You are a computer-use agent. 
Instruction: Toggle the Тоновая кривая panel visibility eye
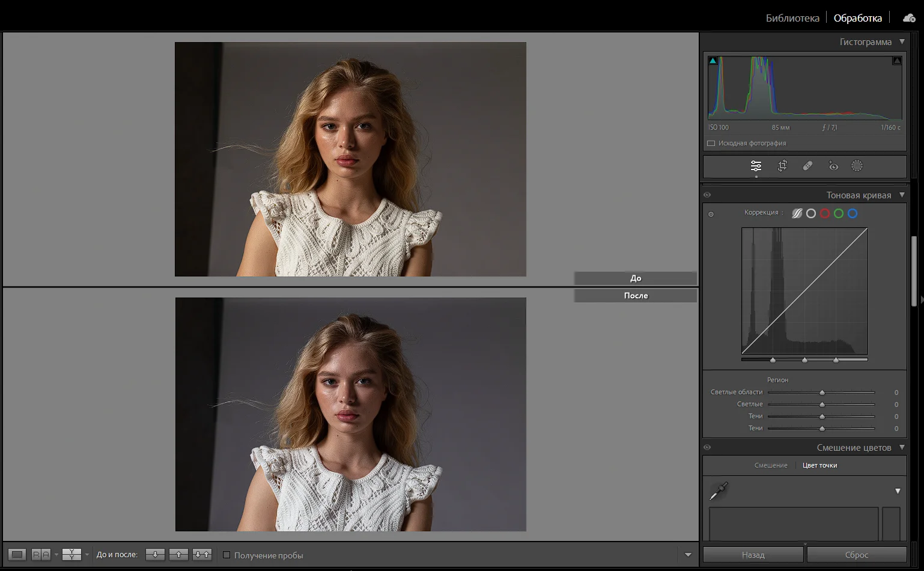[707, 195]
